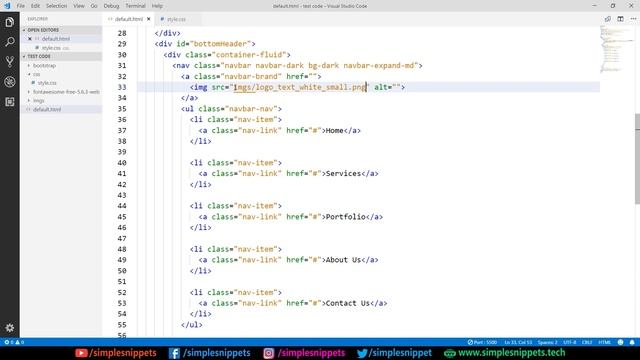This screenshot has width=640, height=360.
Task: Click the feedback smiley in status bar
Action: (x=620, y=342)
